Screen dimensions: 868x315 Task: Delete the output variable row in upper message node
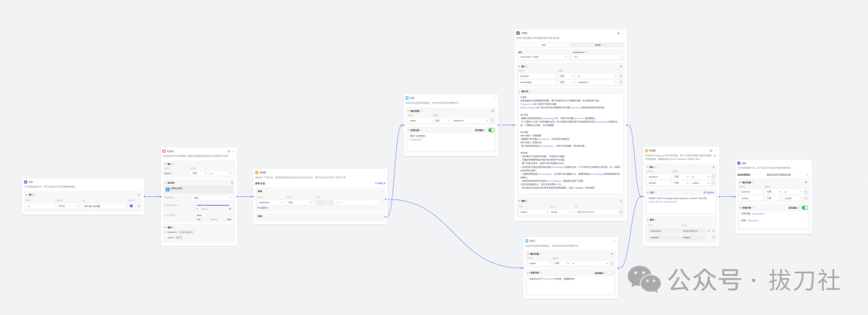point(492,120)
